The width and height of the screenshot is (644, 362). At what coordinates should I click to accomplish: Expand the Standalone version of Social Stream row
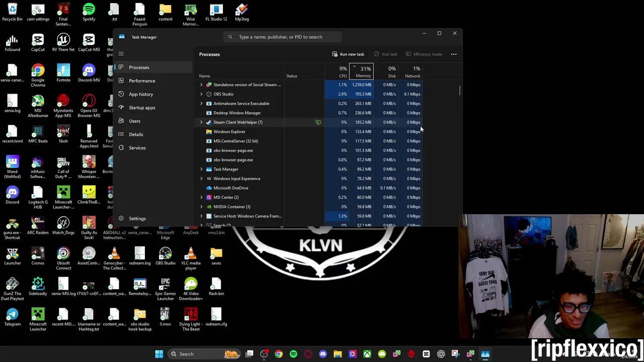201,84
